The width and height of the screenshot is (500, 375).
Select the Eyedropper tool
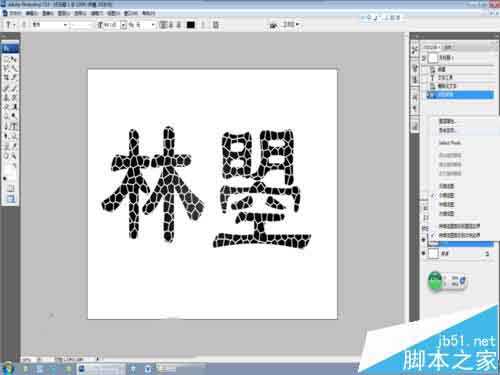[14, 146]
